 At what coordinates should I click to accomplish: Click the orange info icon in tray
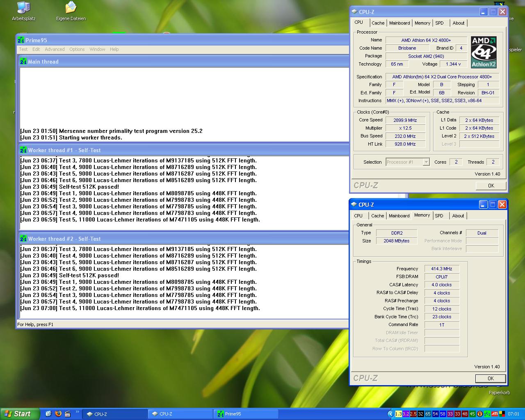479,414
